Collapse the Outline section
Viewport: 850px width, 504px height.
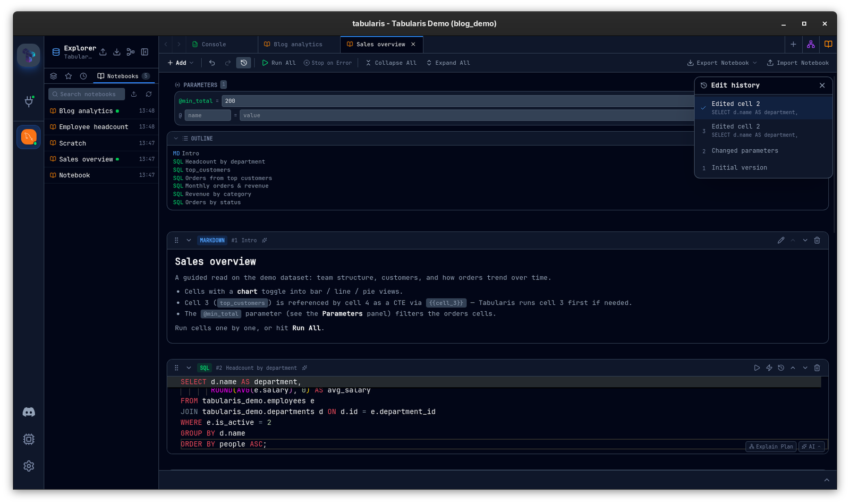pyautogui.click(x=176, y=139)
